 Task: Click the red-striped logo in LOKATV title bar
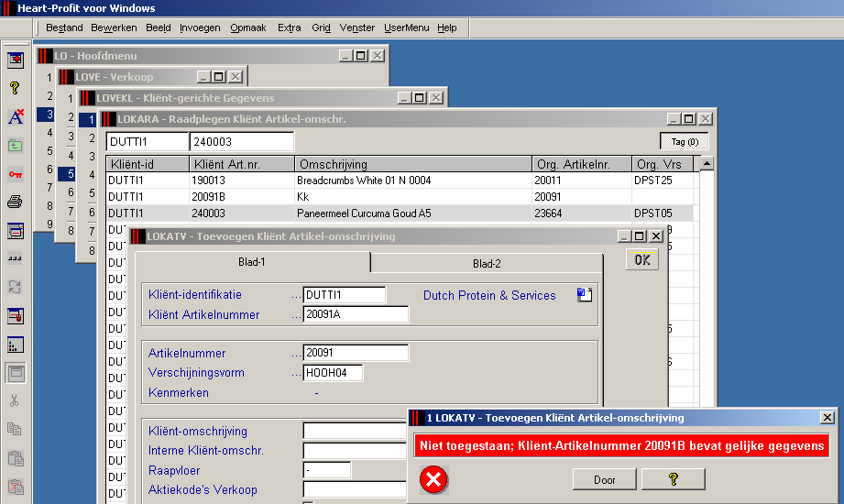click(x=137, y=236)
